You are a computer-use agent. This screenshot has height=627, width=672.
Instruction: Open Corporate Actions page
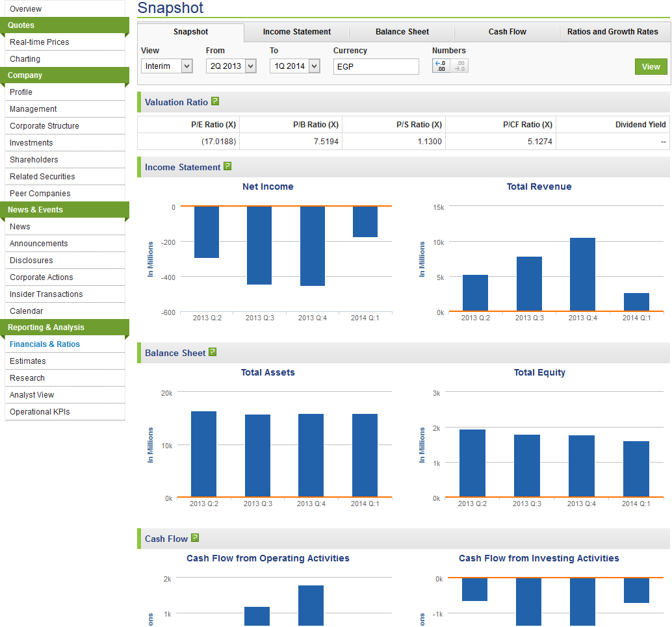coord(42,277)
